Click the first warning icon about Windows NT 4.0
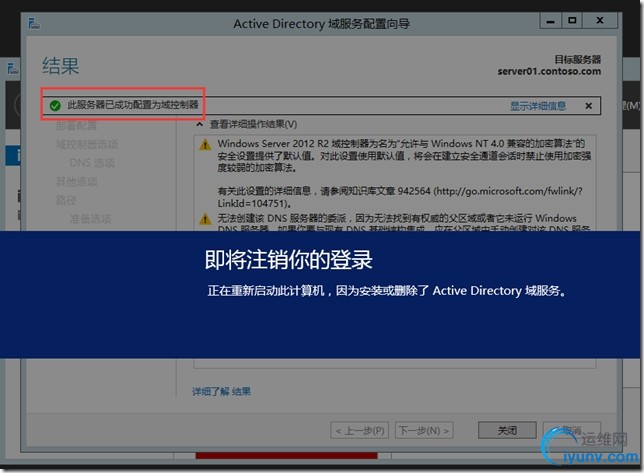Image resolution: width=644 pixels, height=473 pixels. tap(205, 145)
